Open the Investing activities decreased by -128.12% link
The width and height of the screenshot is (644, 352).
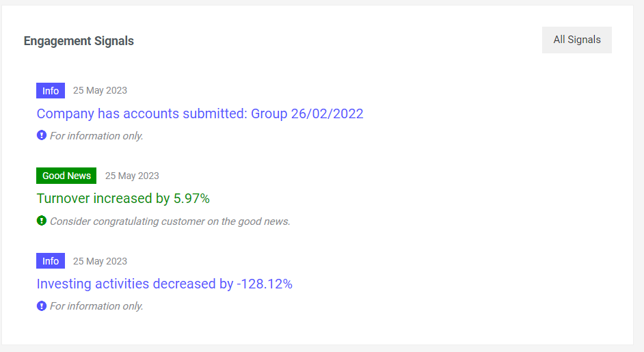[x=164, y=284]
